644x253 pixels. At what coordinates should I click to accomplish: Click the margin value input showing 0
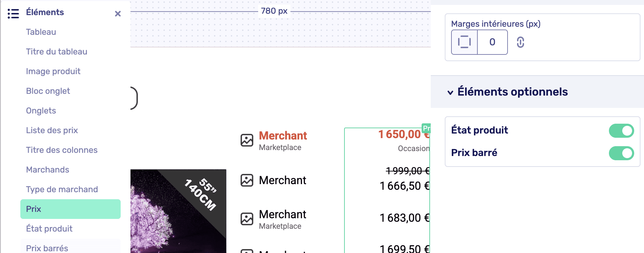tap(492, 42)
